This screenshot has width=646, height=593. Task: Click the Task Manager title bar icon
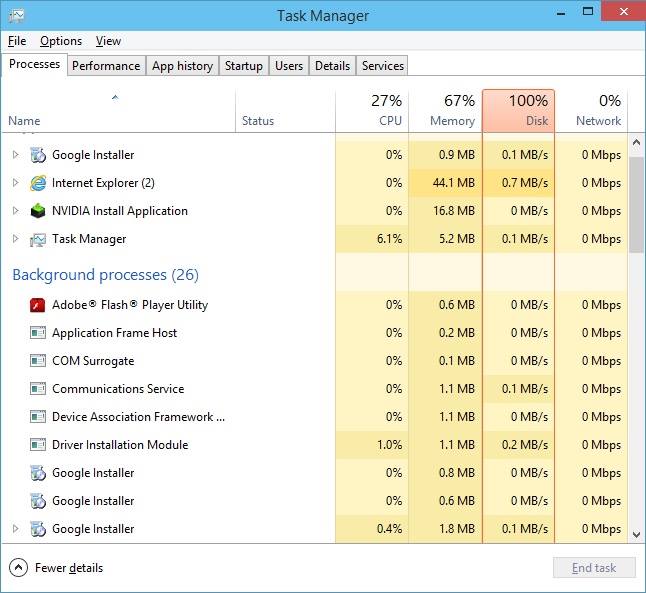tap(16, 15)
